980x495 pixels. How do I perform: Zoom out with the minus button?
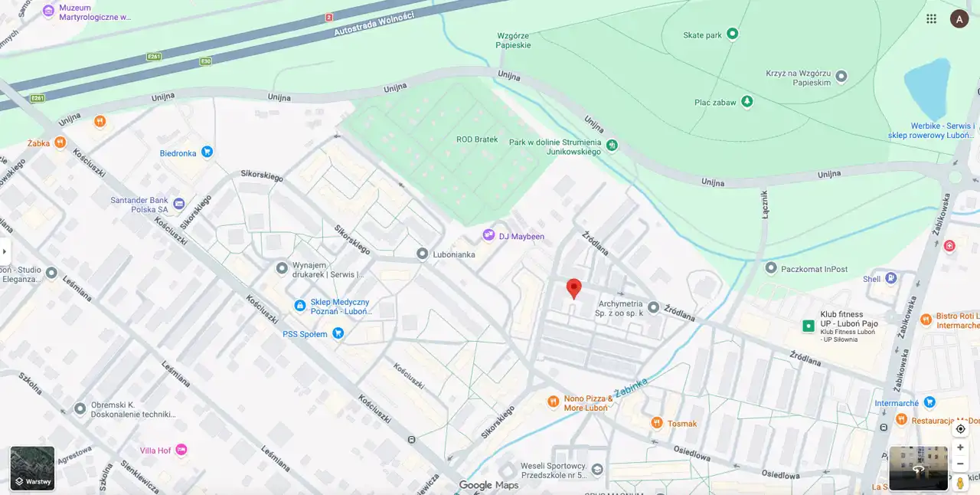coord(960,464)
